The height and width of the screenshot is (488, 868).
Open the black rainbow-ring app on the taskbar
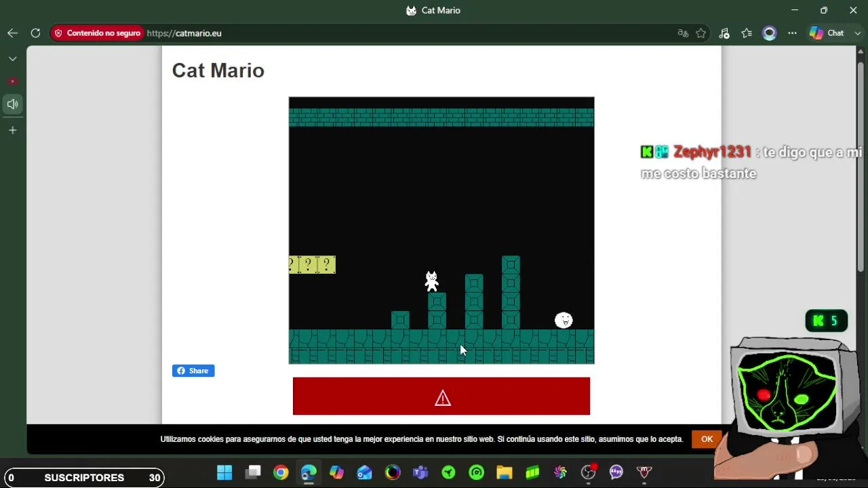[x=393, y=472]
